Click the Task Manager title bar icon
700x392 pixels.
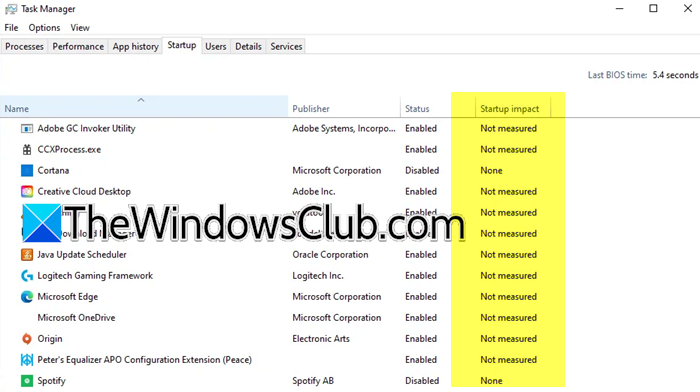click(x=11, y=9)
